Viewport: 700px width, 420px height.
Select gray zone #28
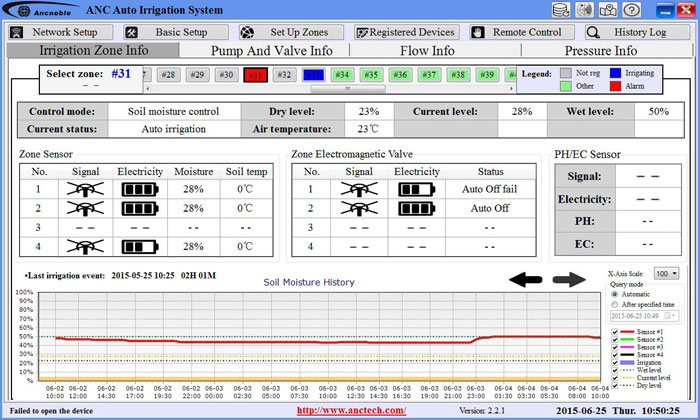[x=168, y=75]
